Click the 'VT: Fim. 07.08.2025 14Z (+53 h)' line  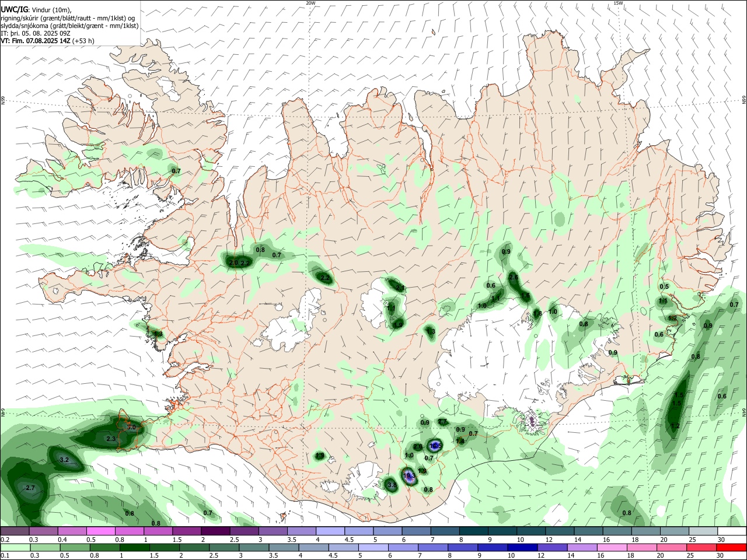pos(47,41)
